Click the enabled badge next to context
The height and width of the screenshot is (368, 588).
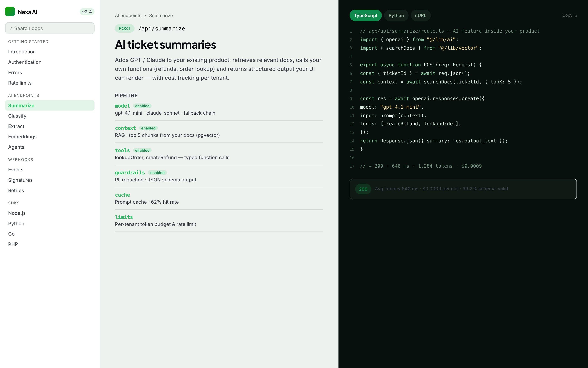(148, 128)
